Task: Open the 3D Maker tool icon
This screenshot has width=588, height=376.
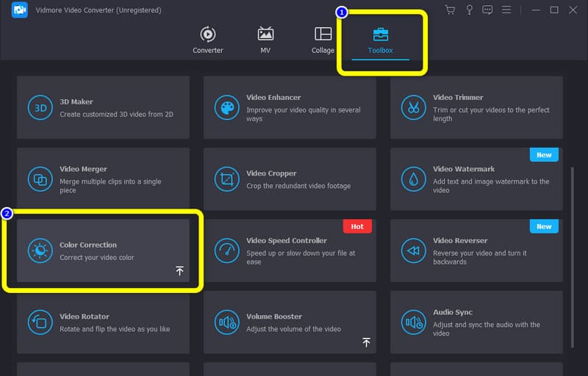Action: (40, 108)
